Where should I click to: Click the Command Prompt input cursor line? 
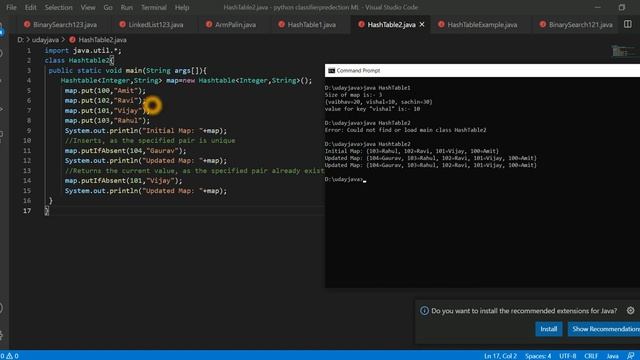(x=345, y=180)
